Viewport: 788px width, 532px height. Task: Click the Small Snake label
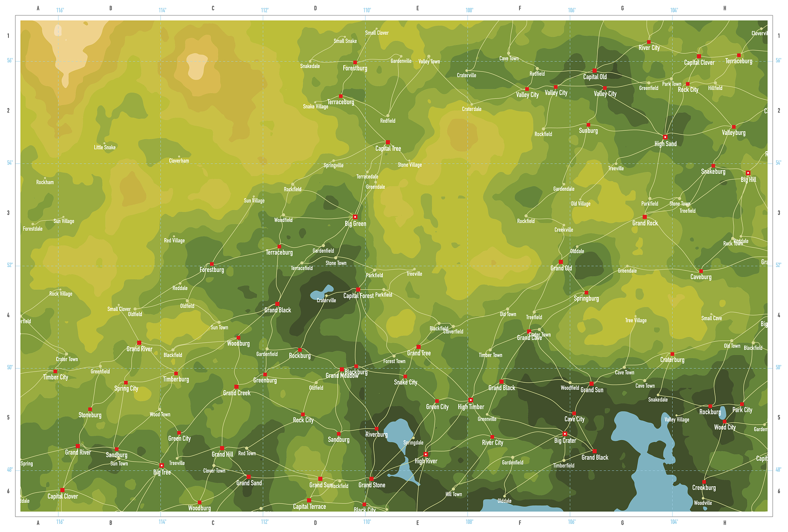(x=345, y=41)
